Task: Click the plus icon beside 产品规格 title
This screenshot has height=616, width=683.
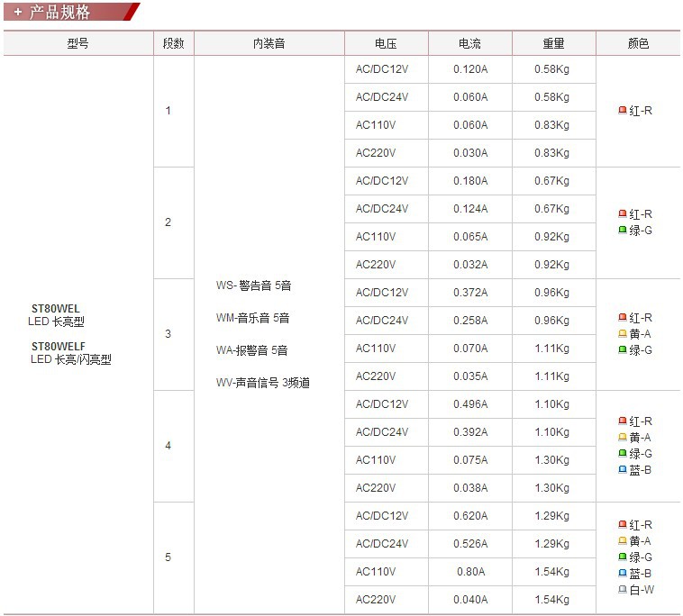Action: click(x=17, y=12)
